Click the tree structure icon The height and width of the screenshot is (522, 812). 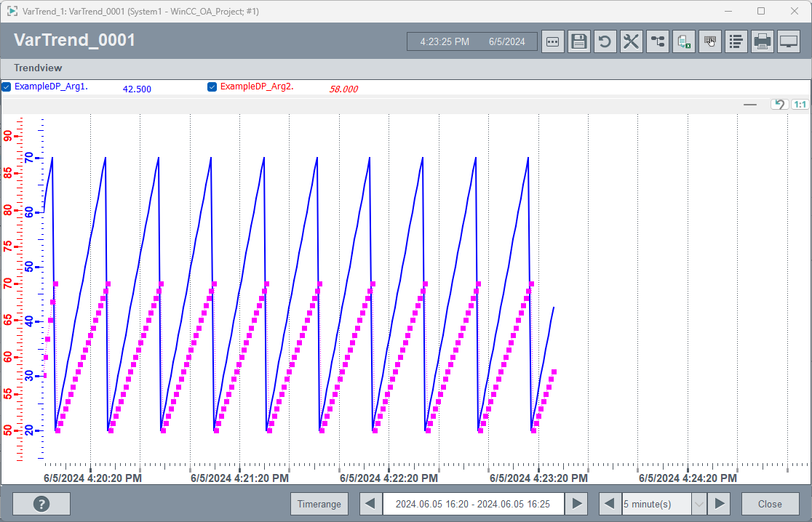pos(657,41)
